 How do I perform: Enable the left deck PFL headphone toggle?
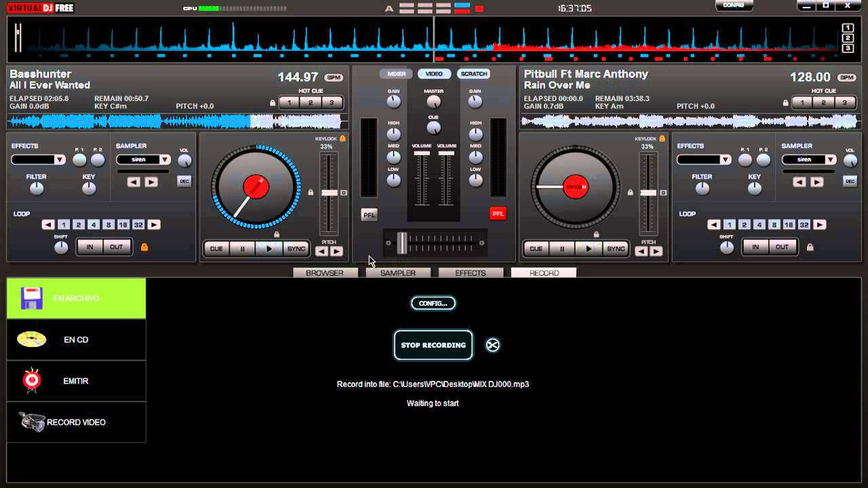pos(369,214)
